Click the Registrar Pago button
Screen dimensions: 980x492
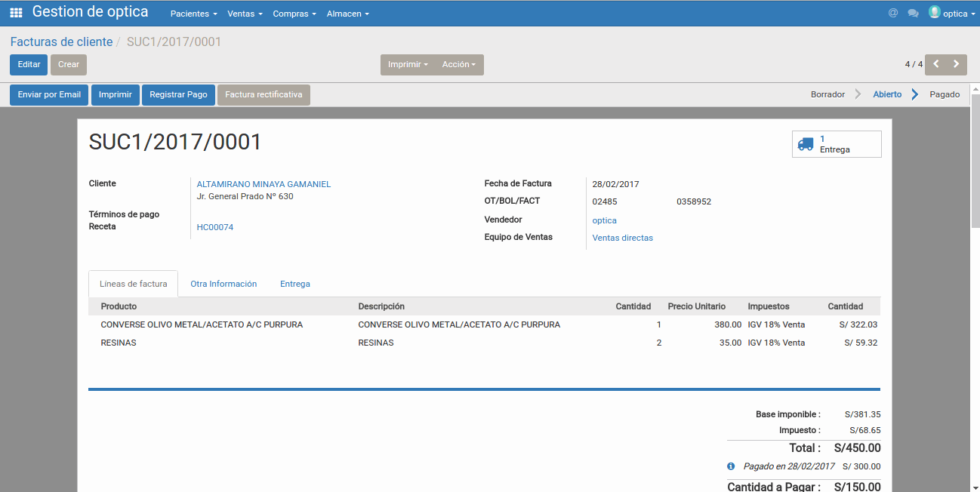tap(178, 95)
